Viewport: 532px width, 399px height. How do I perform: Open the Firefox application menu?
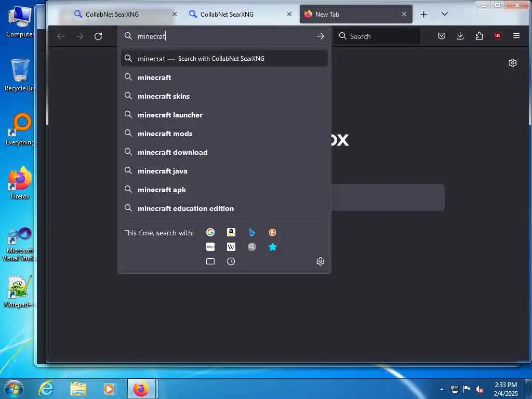(516, 36)
